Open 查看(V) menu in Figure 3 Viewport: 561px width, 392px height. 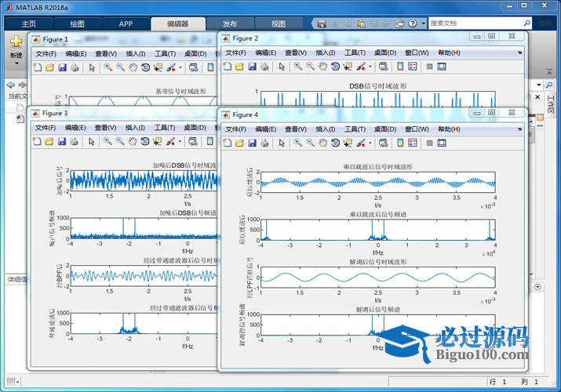pos(105,128)
